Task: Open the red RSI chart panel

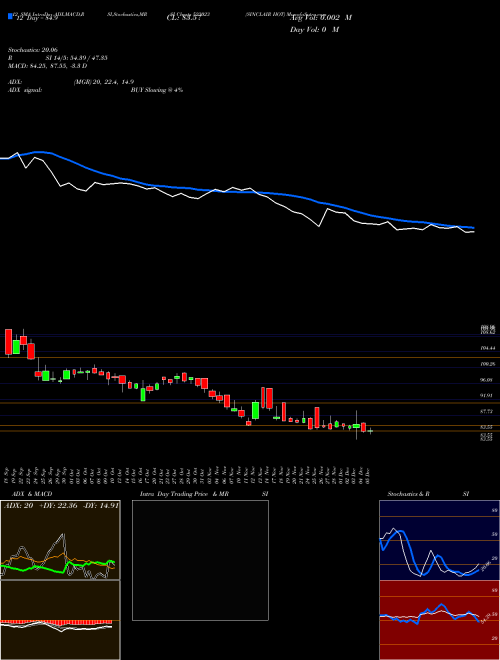Action: click(439, 620)
